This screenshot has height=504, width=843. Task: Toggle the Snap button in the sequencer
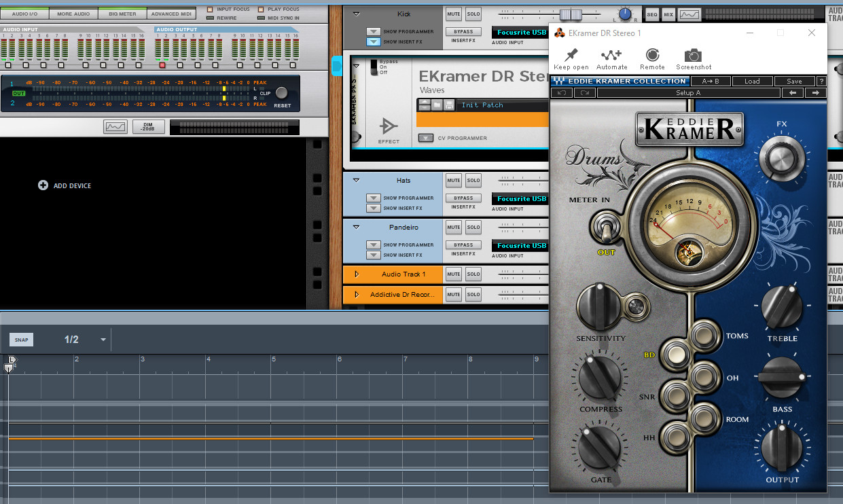coord(21,340)
